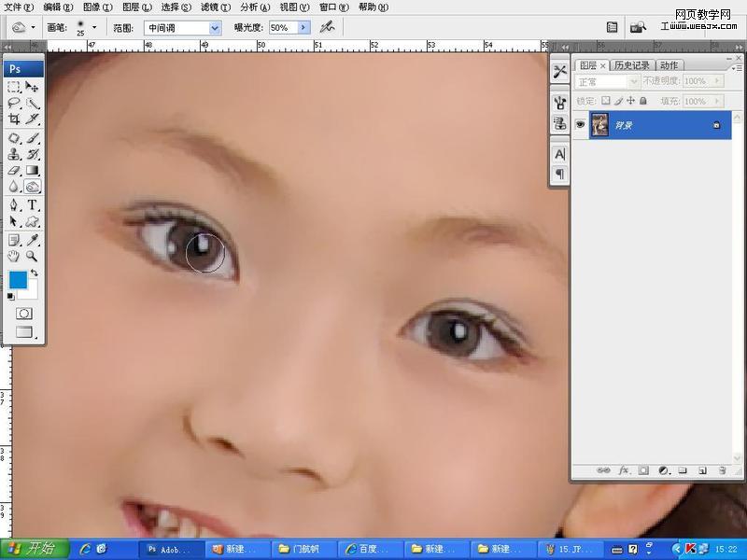Select the Hand tool
Screen dimensions: 747x560
click(13, 256)
